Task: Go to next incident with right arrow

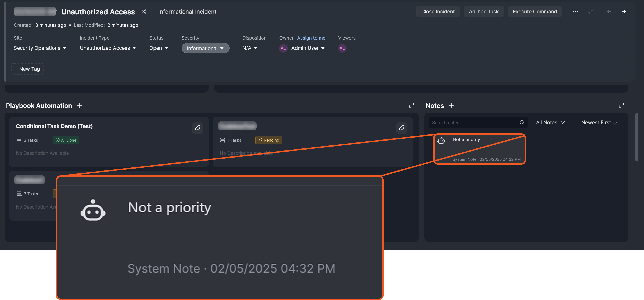Action: coord(624,12)
